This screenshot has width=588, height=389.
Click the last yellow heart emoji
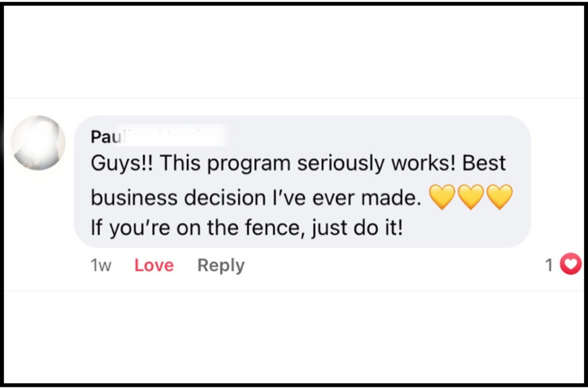[500, 197]
